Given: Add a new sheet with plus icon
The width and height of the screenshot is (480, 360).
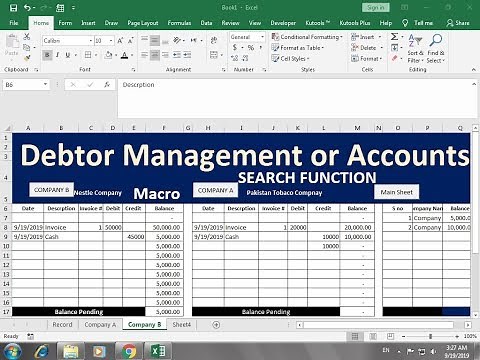Looking at the screenshot, I should point(216,324).
